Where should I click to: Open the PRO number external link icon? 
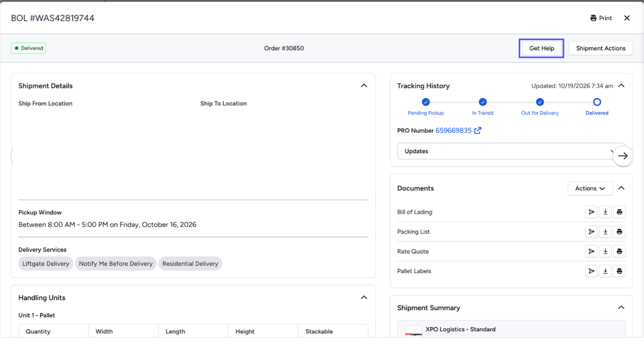[x=478, y=131]
